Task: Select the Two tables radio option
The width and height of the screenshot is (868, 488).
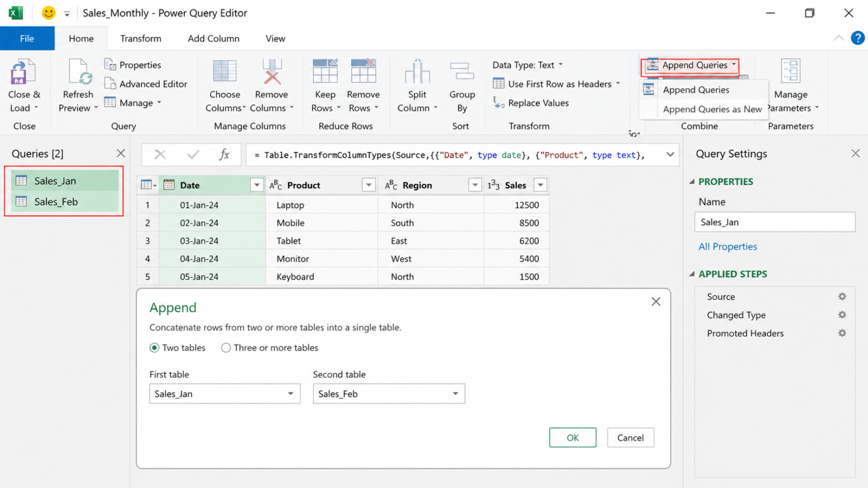Action: (154, 348)
